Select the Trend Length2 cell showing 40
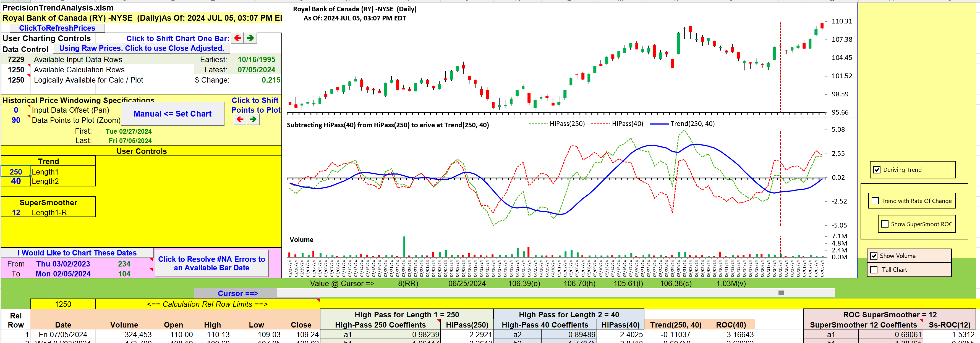The height and width of the screenshot is (343, 980). point(15,181)
